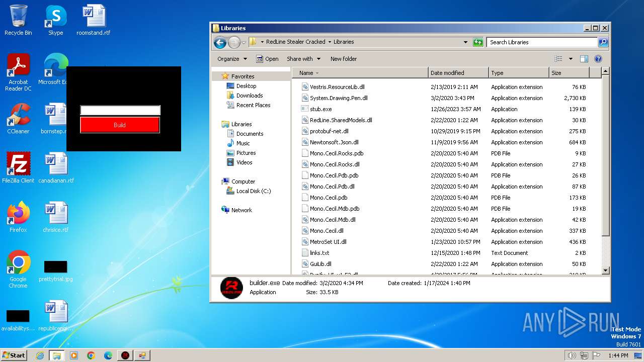Select RedLine.SharedModels.dll file
The width and height of the screenshot is (644, 362).
point(341,120)
